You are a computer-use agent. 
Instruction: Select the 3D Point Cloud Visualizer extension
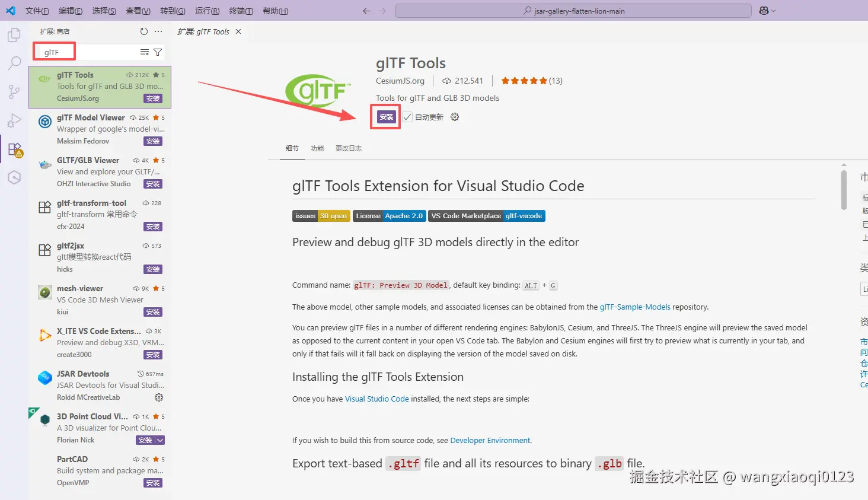click(100, 428)
